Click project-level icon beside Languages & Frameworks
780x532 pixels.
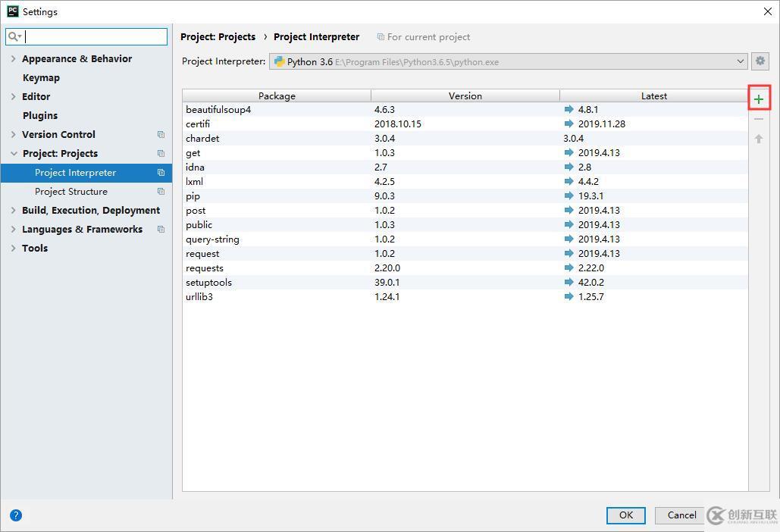point(161,230)
